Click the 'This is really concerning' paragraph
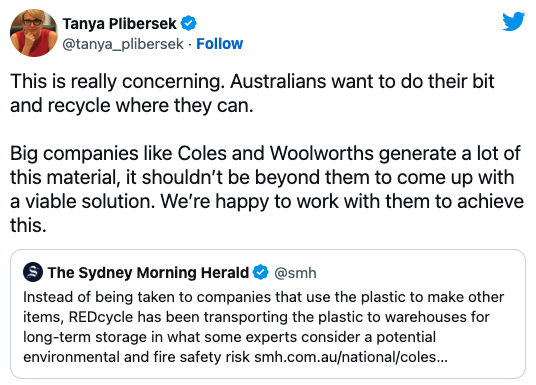536x385 pixels. 252,93
